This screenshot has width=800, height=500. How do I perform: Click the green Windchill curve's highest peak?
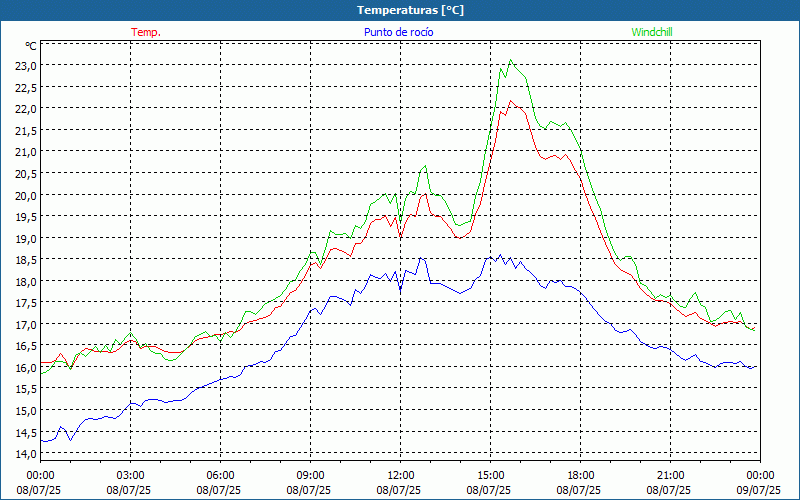tap(511, 60)
